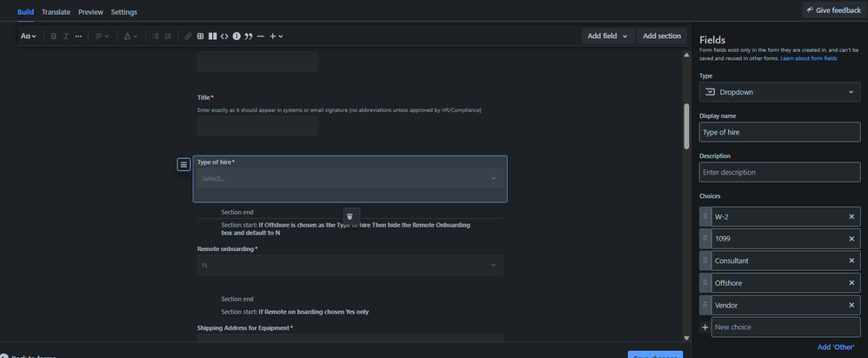This screenshot has width=868, height=358.
Task: Toggle italic formatting
Action: coord(66,36)
